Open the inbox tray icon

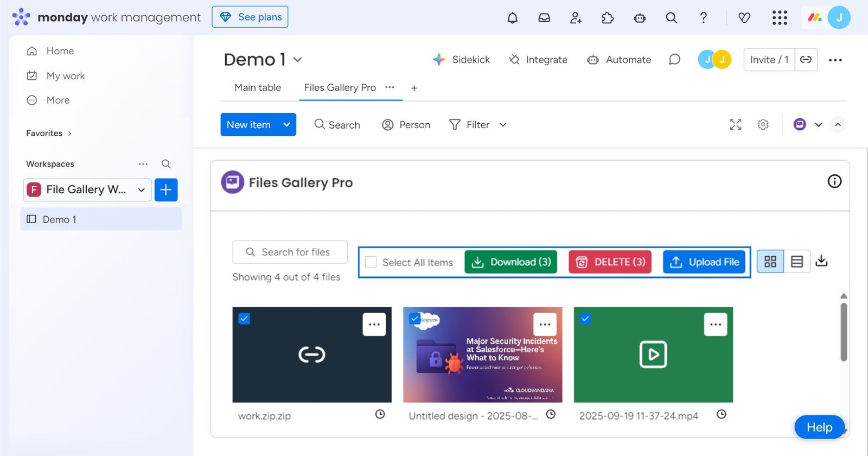tap(544, 18)
